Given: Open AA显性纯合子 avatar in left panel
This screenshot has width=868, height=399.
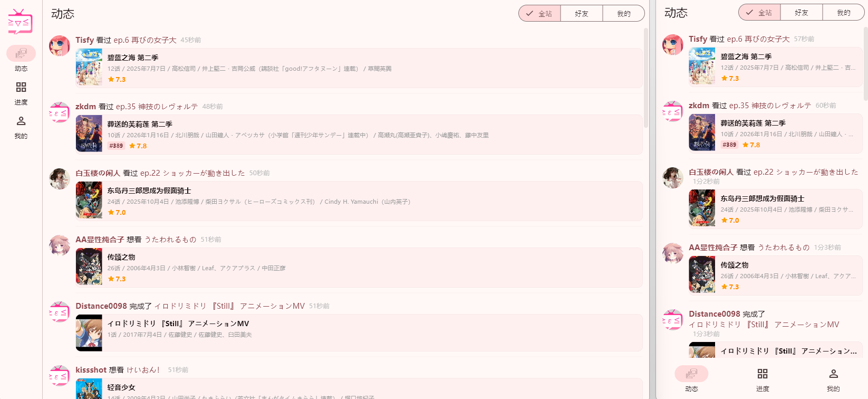Looking at the screenshot, I should pyautogui.click(x=60, y=245).
